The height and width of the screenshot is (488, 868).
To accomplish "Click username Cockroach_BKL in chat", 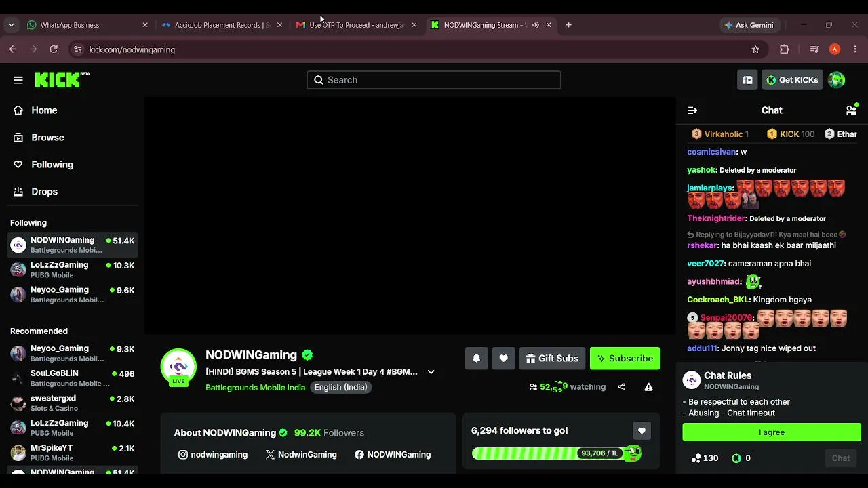I will tap(718, 300).
